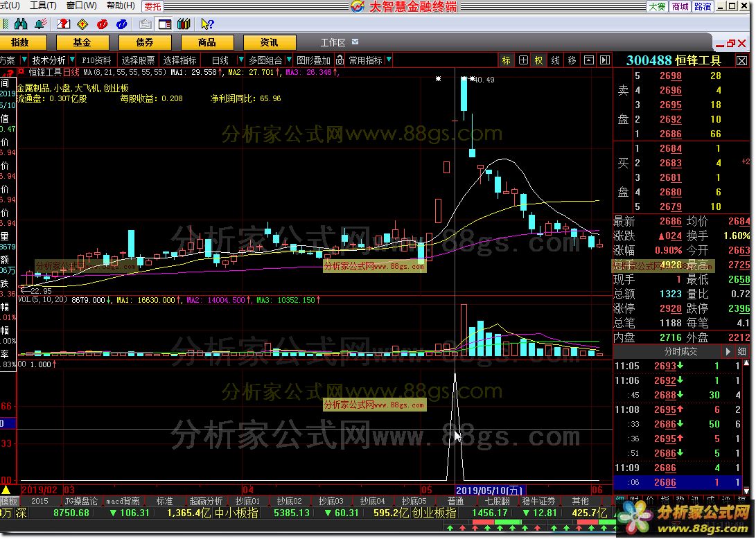The height and width of the screenshot is (539, 756).
Task: Click the context help cursor icon
Action: click(207, 24)
